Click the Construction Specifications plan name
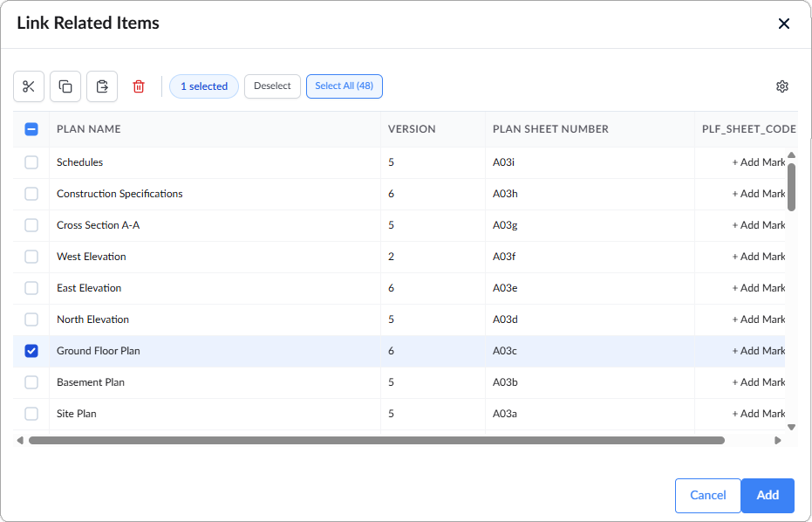 (119, 194)
